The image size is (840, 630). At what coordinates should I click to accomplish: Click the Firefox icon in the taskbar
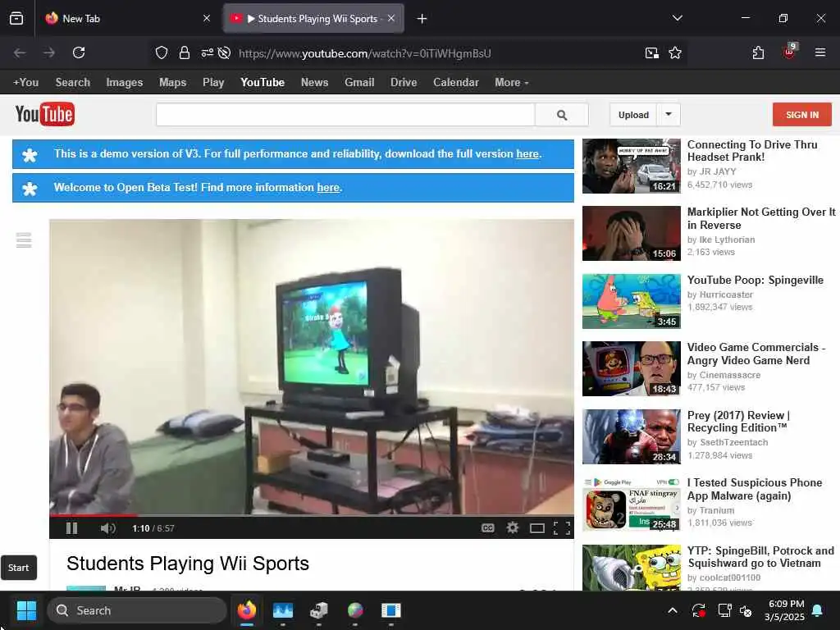[x=246, y=610]
